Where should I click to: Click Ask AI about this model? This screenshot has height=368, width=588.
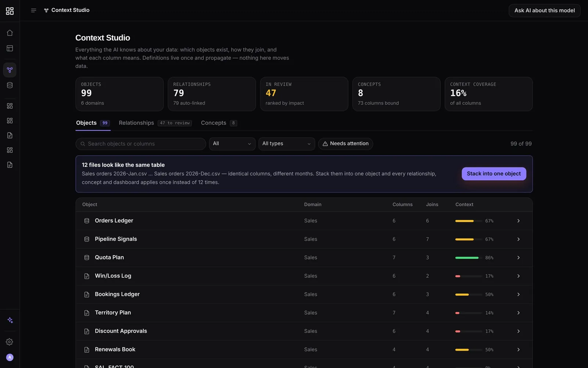544,11
